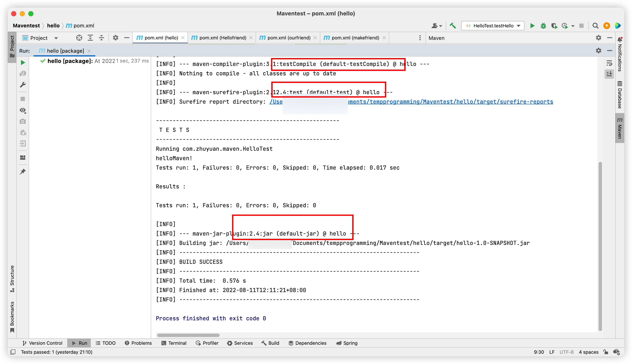Click the Profile run icon
Viewport: 632px width, 364px height.
tap(565, 26)
